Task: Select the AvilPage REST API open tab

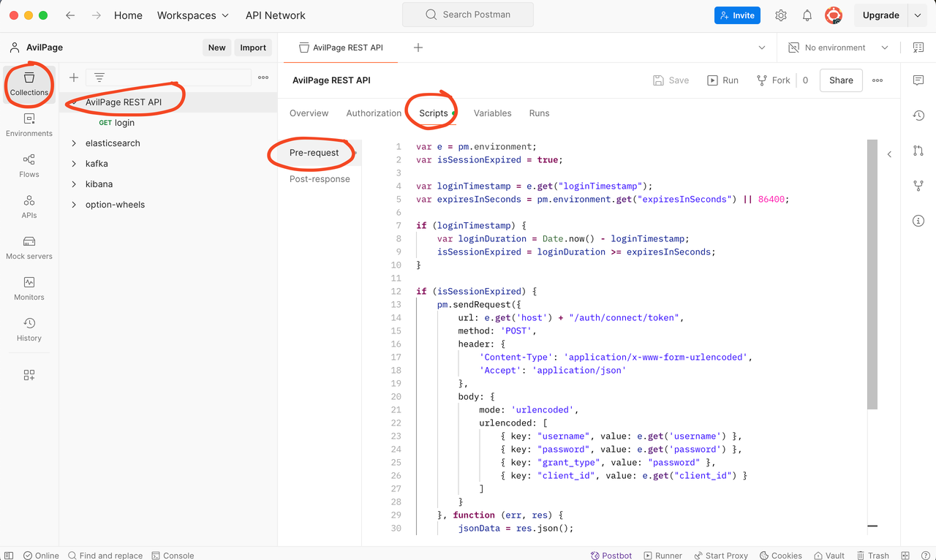Action: tap(339, 48)
